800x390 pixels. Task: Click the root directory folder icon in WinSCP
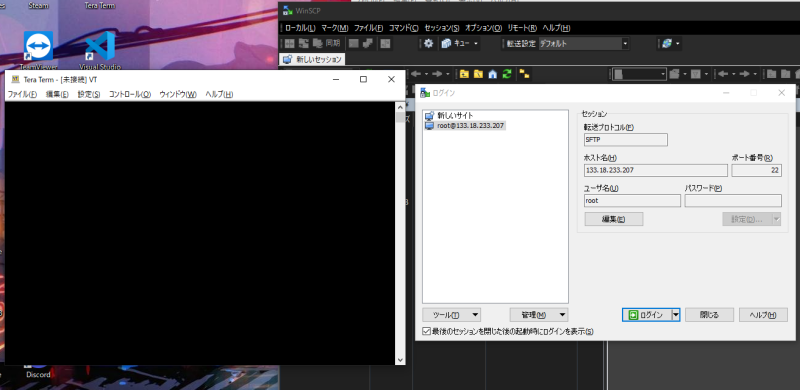[478, 75]
